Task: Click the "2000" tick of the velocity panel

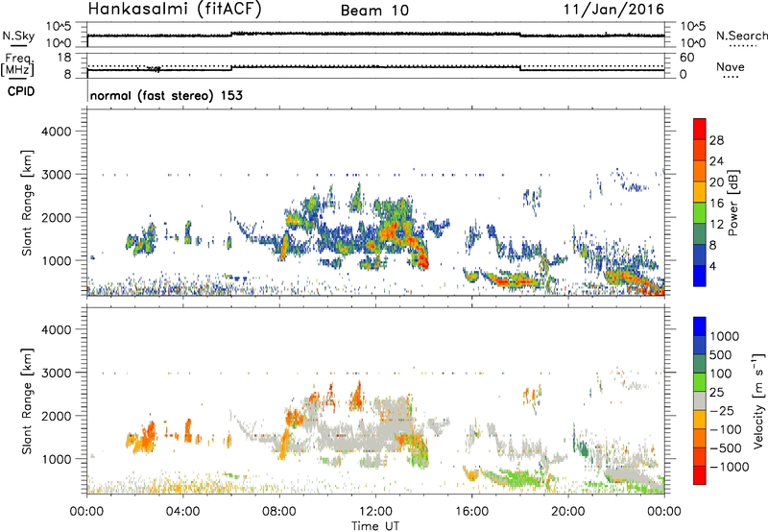Action: click(56, 416)
